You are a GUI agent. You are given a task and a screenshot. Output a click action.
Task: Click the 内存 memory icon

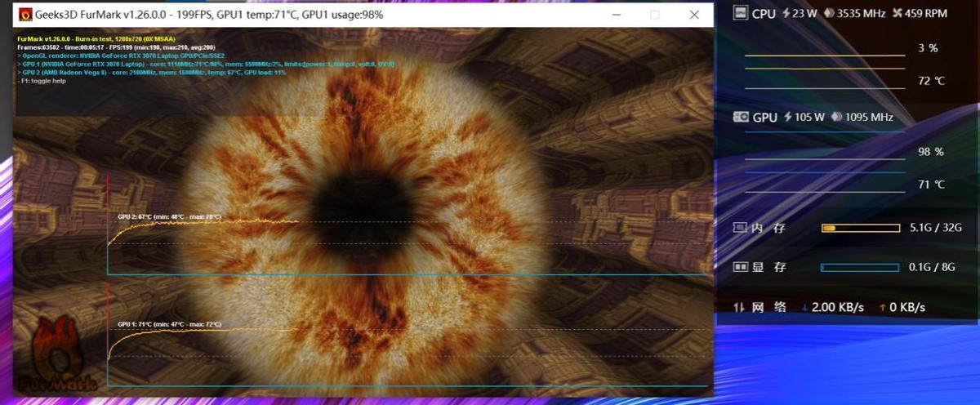click(741, 228)
